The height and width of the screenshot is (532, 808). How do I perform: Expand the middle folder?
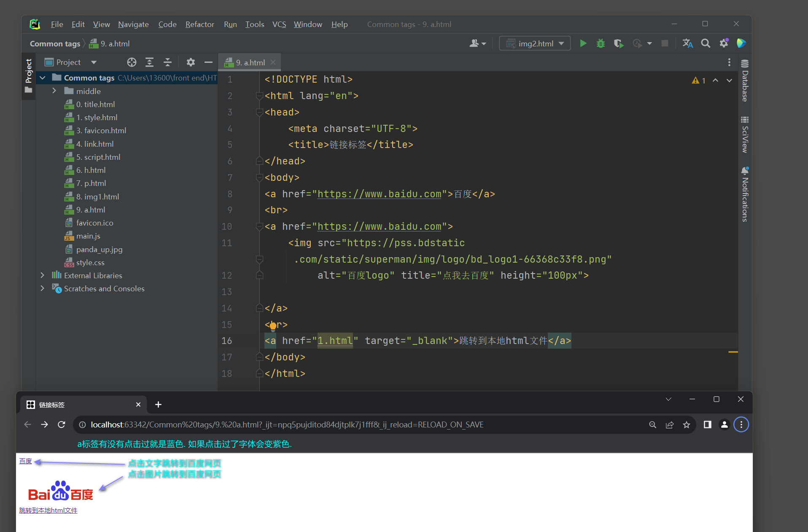point(54,91)
